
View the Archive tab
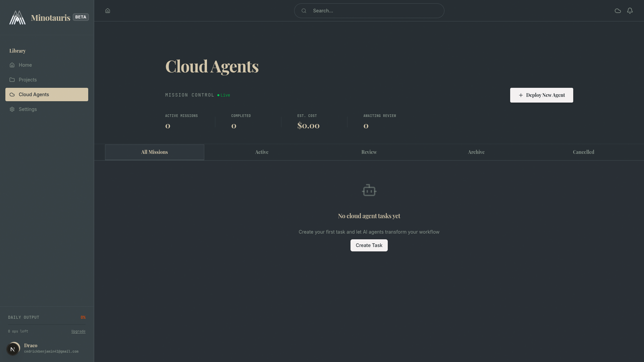click(x=476, y=152)
